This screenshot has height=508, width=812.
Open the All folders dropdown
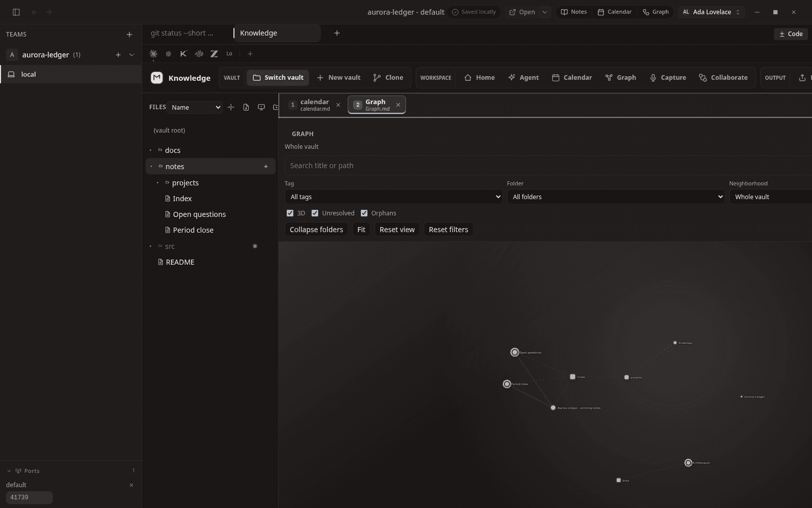(x=616, y=197)
